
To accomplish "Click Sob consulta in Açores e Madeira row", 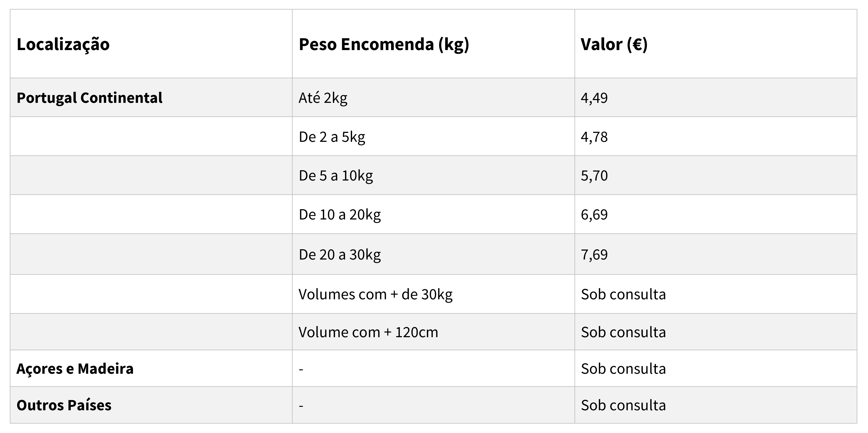I will click(x=623, y=369).
